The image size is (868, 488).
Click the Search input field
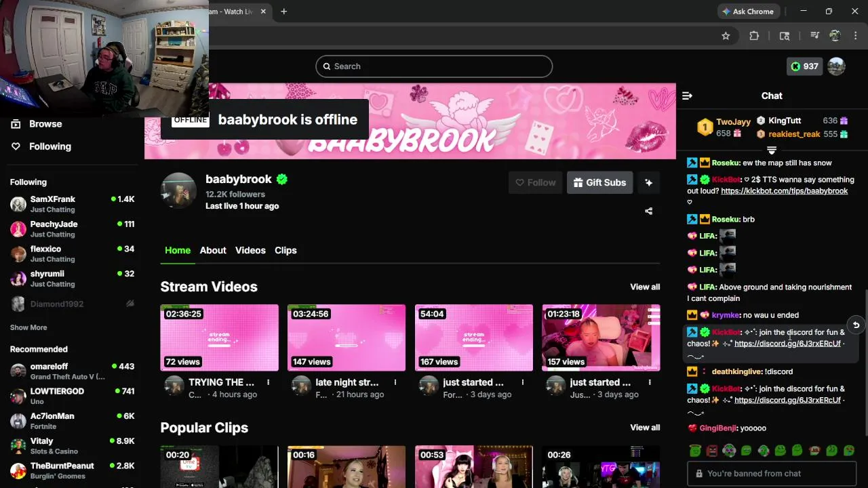[434, 66]
